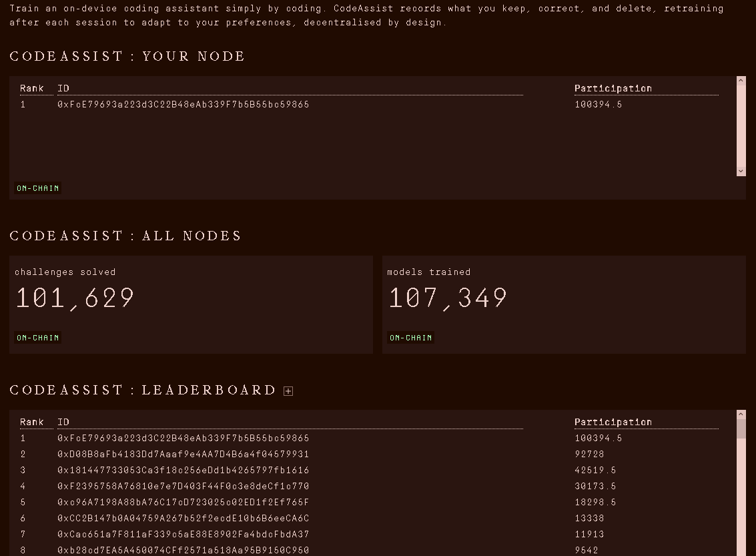Viewport: 756px width, 556px height.
Task: Click Rank header in Leaderboard table
Action: pos(32,422)
